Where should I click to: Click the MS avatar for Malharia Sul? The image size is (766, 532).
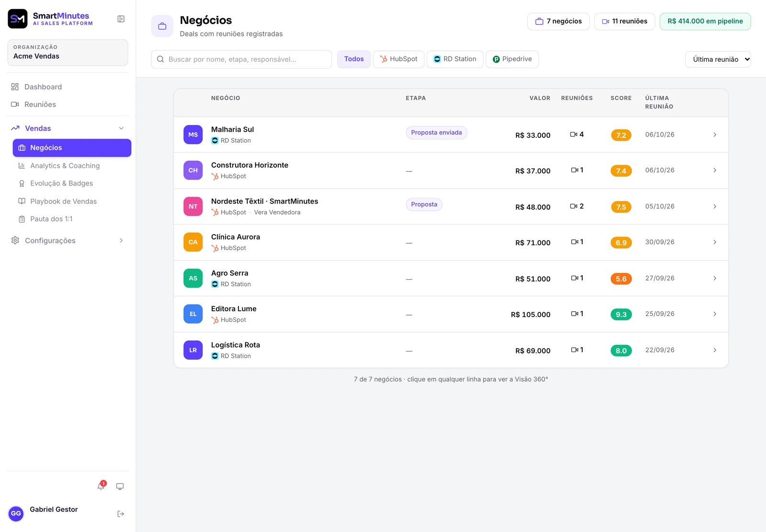pyautogui.click(x=193, y=135)
